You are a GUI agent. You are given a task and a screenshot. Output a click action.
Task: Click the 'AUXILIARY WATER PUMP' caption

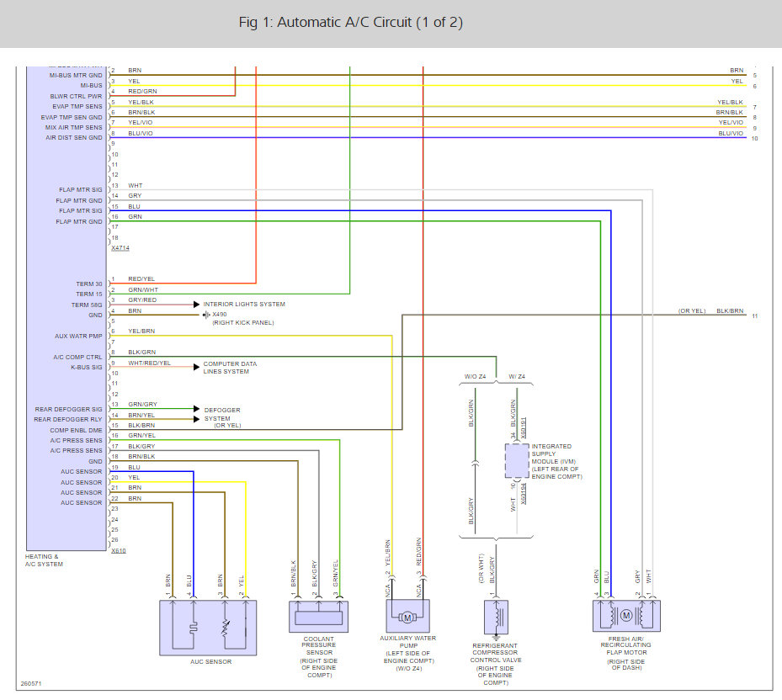pos(408,642)
